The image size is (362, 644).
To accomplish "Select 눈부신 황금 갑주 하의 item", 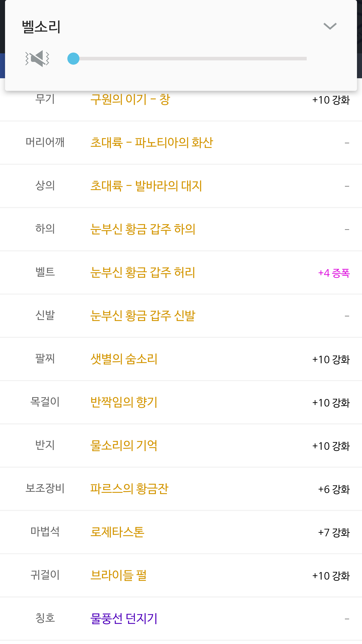I will (x=143, y=229).
